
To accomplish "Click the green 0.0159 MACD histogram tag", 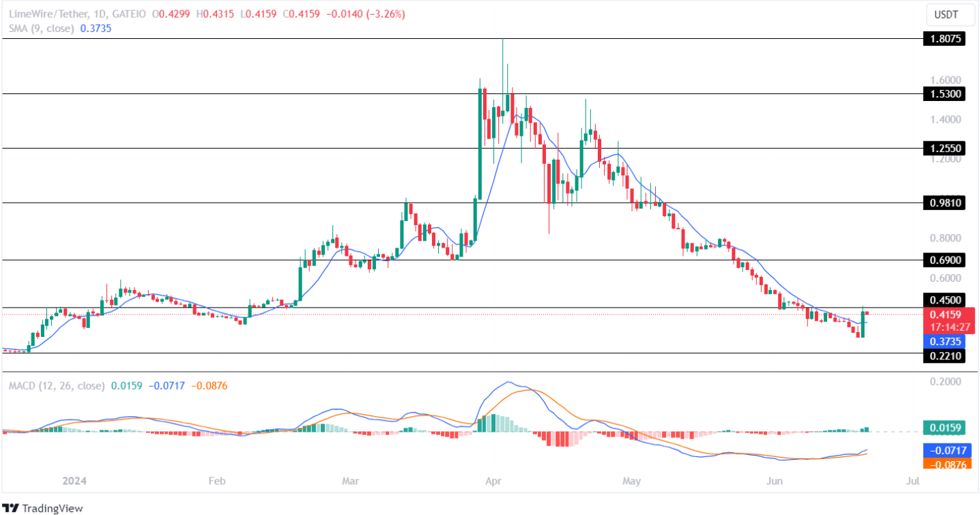I will click(943, 428).
